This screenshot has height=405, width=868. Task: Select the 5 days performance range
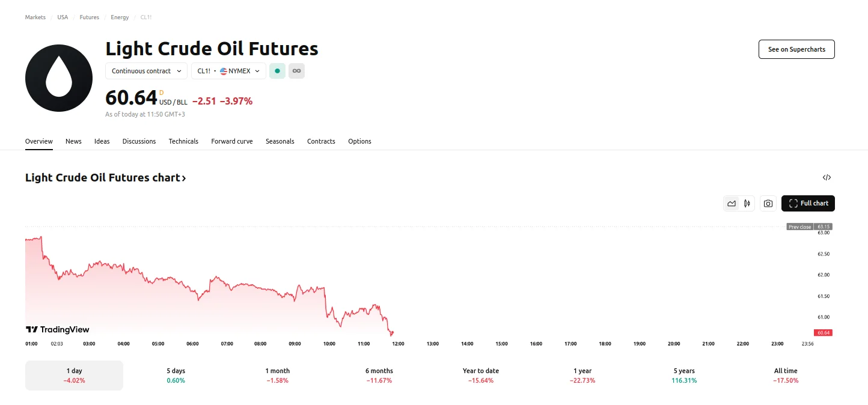pyautogui.click(x=175, y=375)
